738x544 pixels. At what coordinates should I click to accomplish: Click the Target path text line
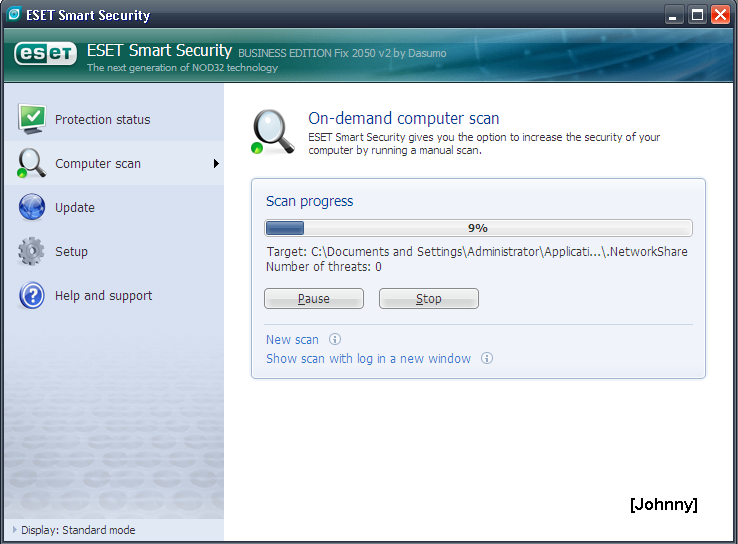point(477,252)
